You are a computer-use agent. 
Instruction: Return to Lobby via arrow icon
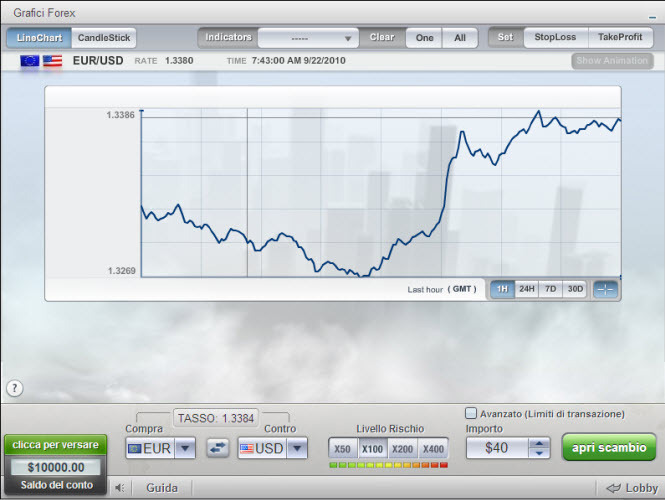613,488
